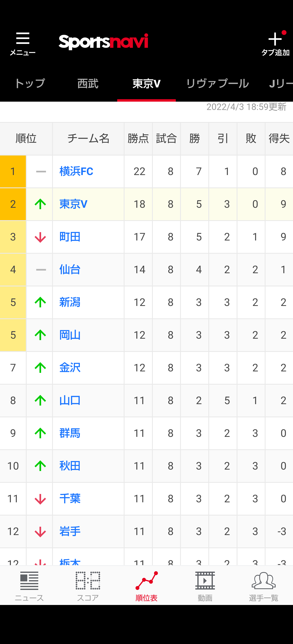Select the 東京V tab
Screen dimensions: 293x644
[146, 84]
